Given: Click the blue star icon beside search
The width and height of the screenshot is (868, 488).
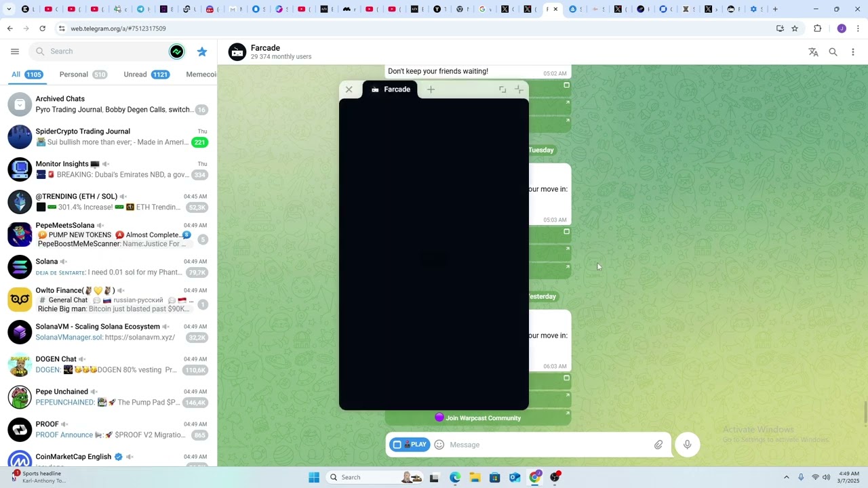Looking at the screenshot, I should 202,52.
